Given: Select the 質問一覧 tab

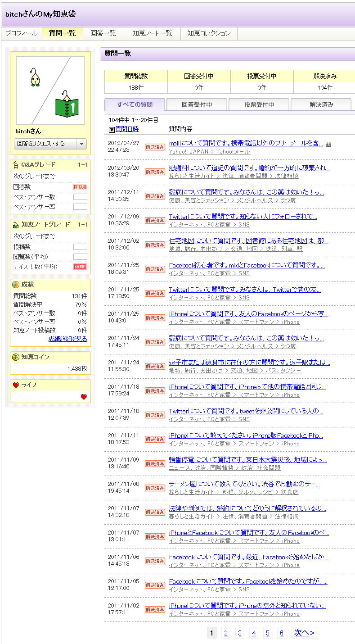Looking at the screenshot, I should (63, 33).
